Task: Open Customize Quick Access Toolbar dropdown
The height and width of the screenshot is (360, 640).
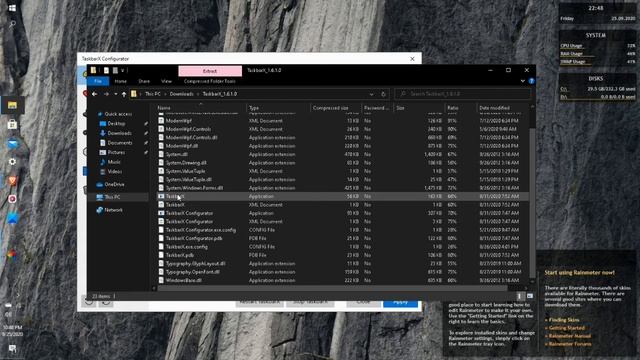Action: pyautogui.click(x=122, y=71)
